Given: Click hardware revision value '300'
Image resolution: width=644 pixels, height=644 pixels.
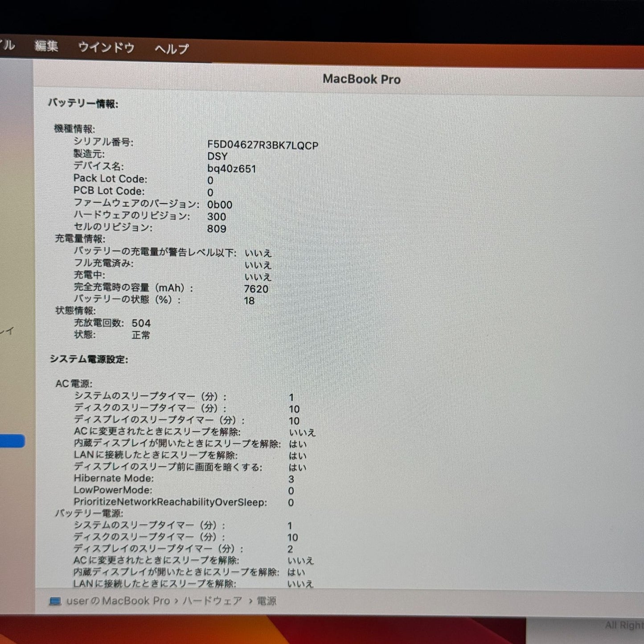Looking at the screenshot, I should pyautogui.click(x=217, y=217).
